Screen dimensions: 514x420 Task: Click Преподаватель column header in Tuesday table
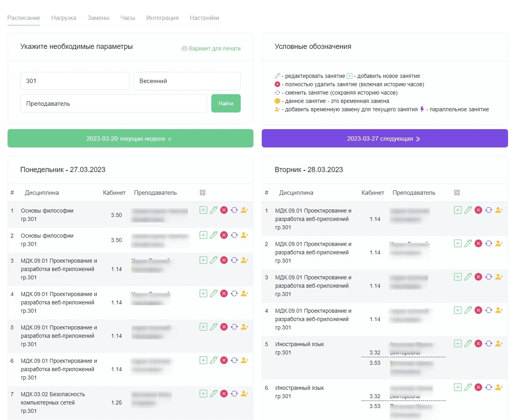[x=414, y=193]
